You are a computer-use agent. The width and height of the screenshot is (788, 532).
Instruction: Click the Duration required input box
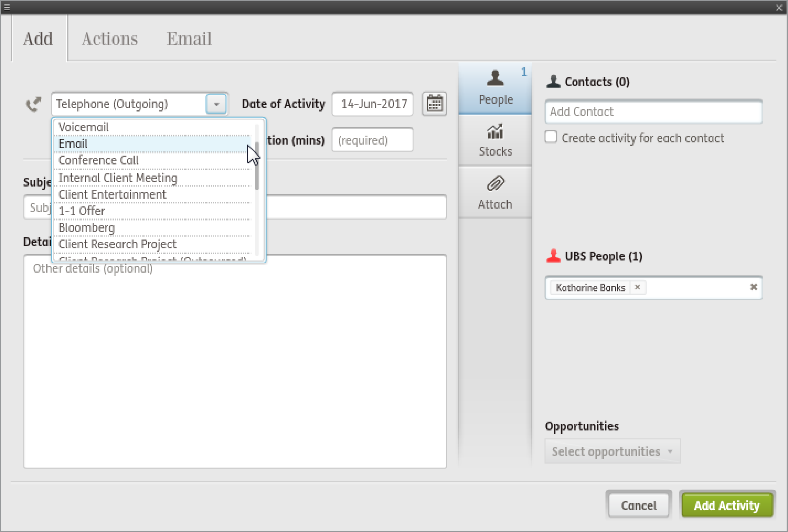(372, 140)
